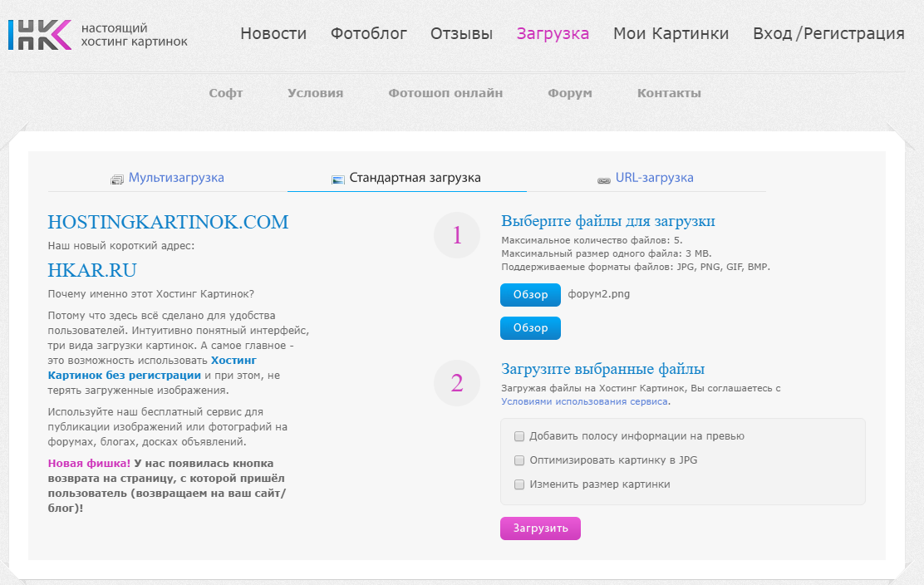Screen dimensions: 924x585
Task: Click the Новая фишка! highlighted text
Action: click(x=89, y=464)
